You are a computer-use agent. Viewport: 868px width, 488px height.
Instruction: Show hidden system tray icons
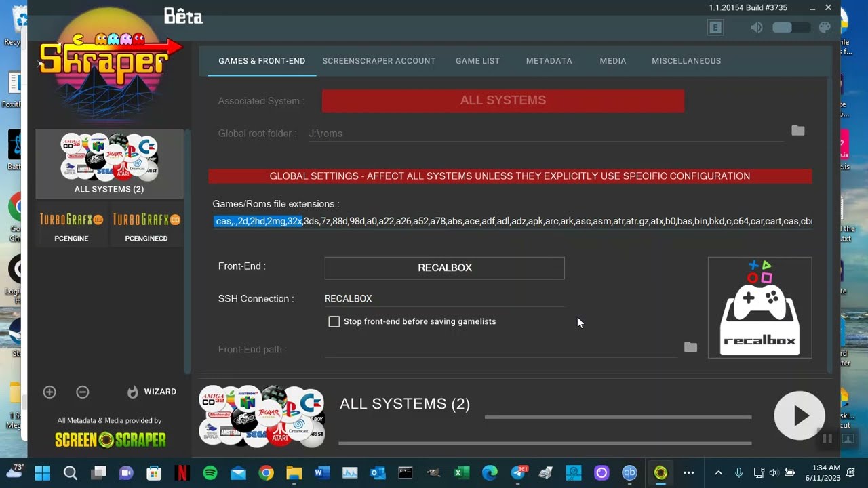click(718, 472)
